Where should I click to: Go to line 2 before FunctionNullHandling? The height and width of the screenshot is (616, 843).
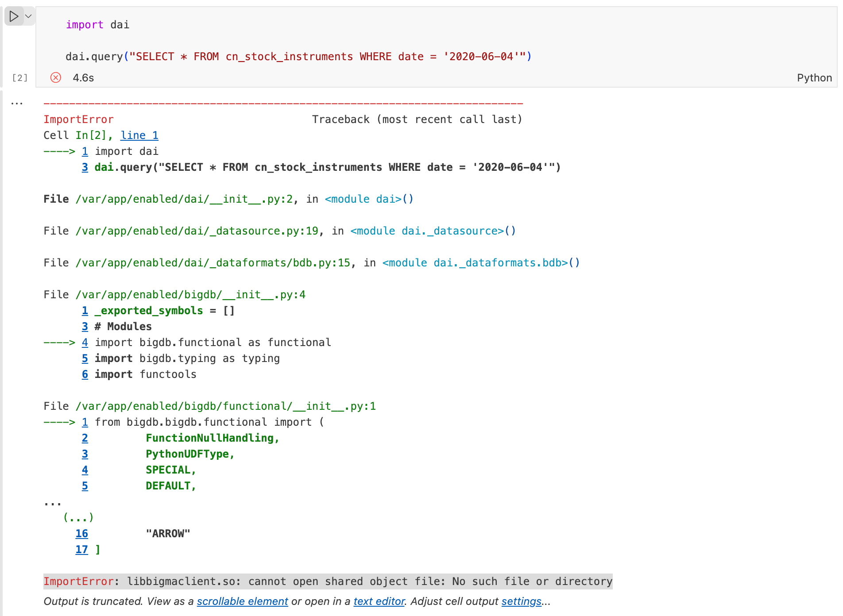tap(85, 438)
